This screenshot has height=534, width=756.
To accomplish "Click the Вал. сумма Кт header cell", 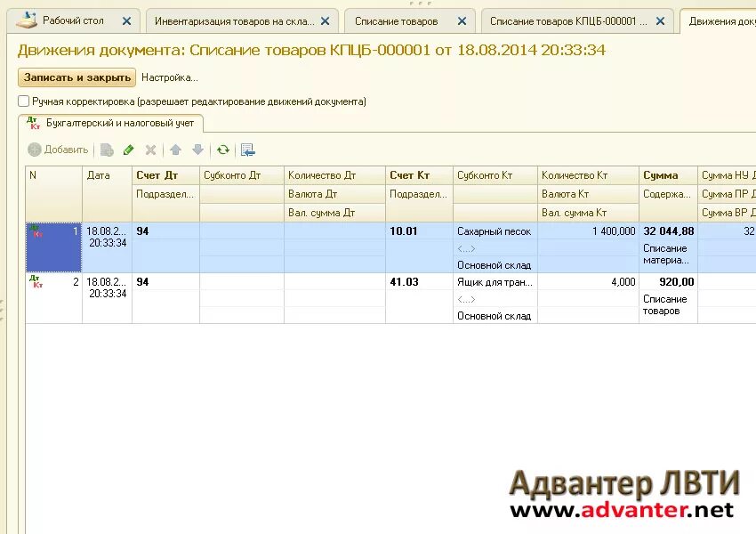I will tap(588, 213).
